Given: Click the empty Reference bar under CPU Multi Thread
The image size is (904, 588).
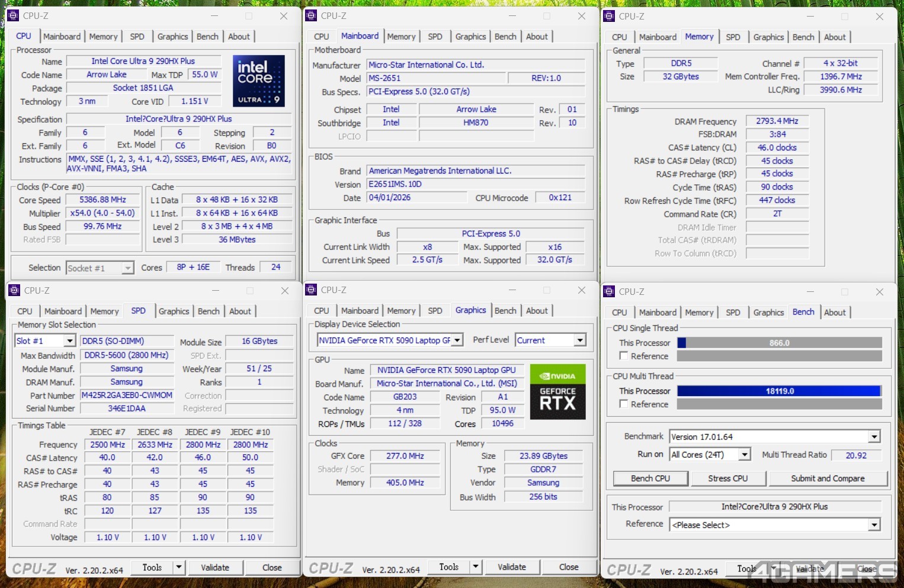Looking at the screenshot, I should pos(780,404).
